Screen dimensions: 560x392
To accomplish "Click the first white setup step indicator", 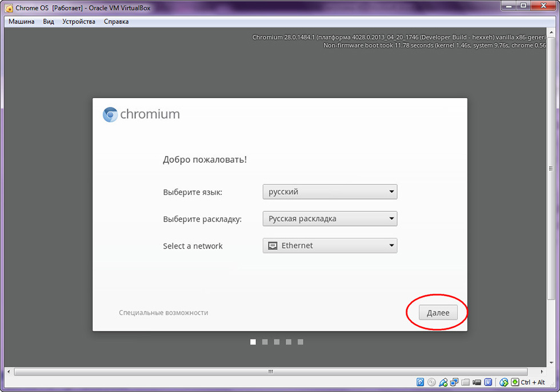I will point(253,342).
